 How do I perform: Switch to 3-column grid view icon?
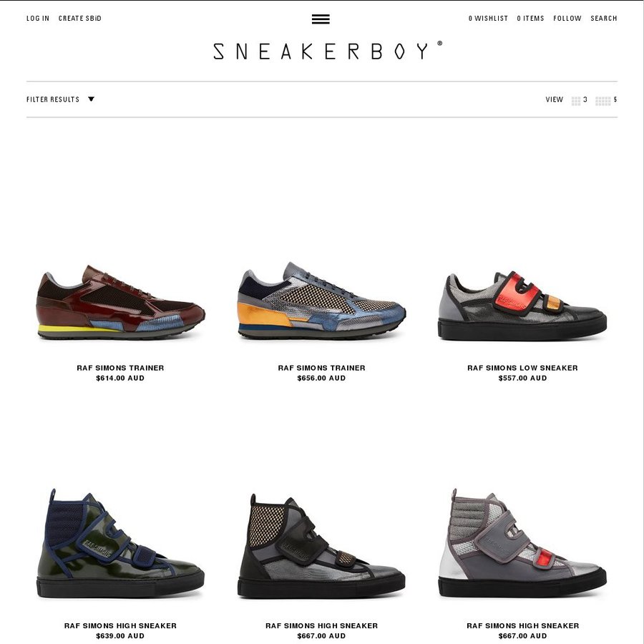[x=576, y=101]
